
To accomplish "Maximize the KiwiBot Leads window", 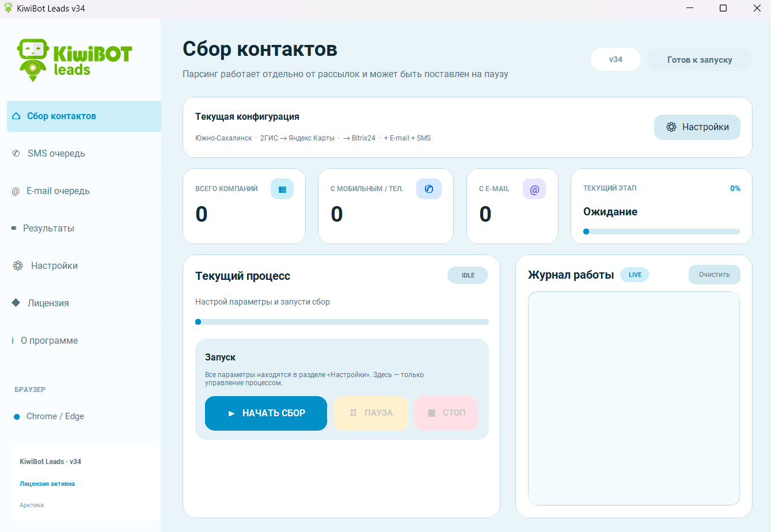I will pyautogui.click(x=723, y=8).
